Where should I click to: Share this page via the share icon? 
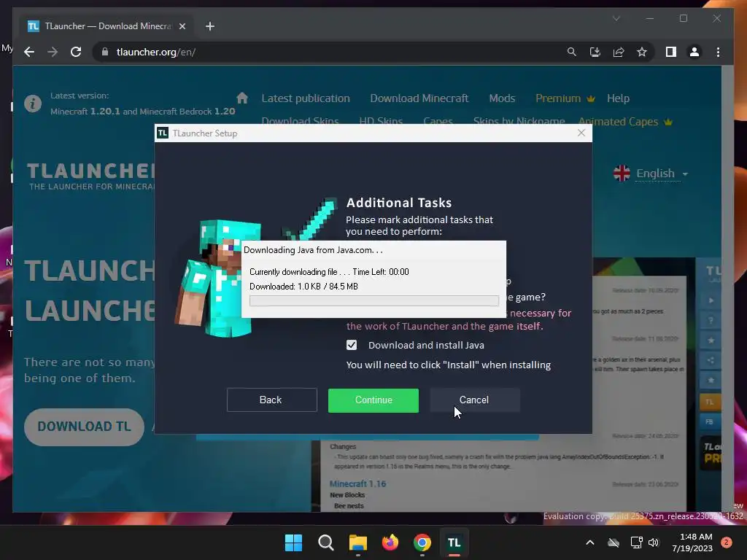point(619,52)
